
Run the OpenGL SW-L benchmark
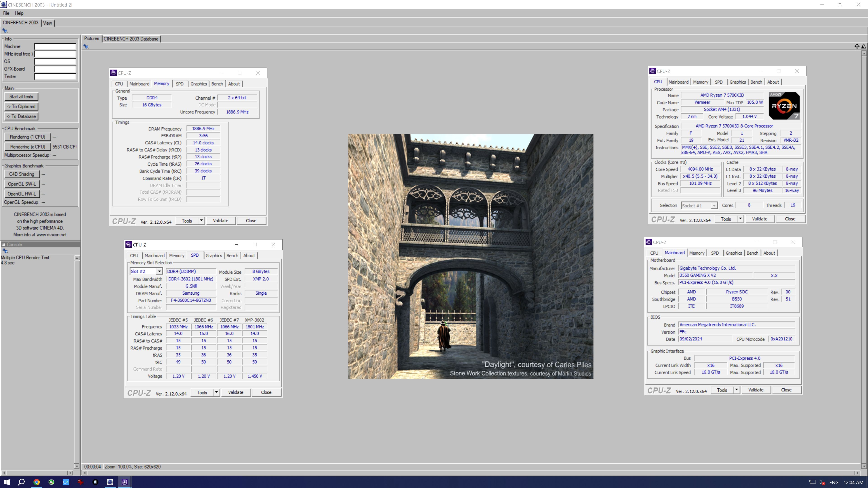[22, 184]
